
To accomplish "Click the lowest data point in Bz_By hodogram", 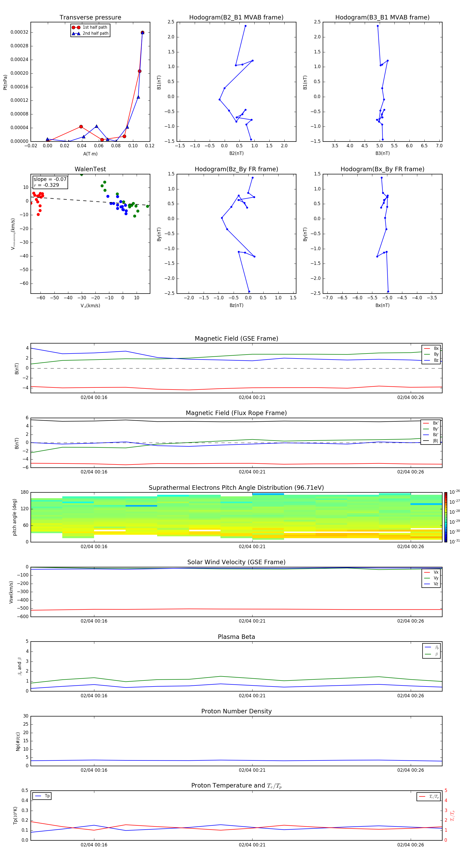I will (x=249, y=292).
